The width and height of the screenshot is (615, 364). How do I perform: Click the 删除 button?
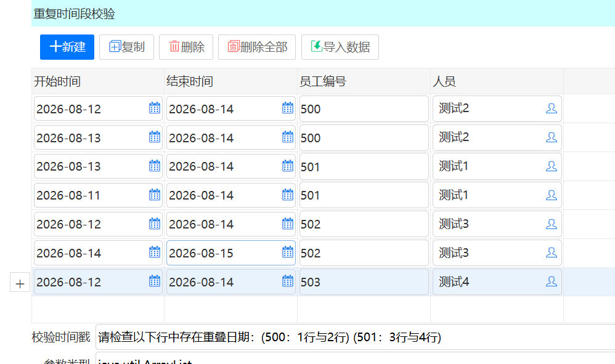click(186, 47)
